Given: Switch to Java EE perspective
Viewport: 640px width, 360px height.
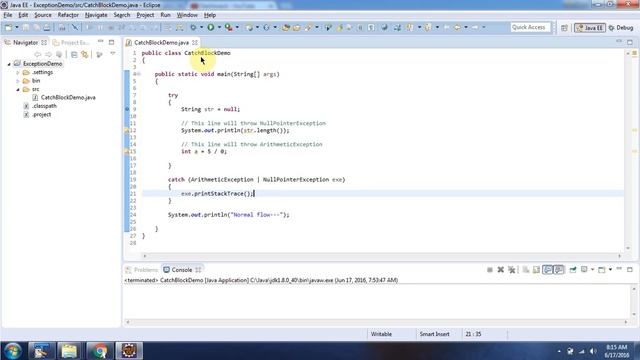Looking at the screenshot, I should click(589, 28).
